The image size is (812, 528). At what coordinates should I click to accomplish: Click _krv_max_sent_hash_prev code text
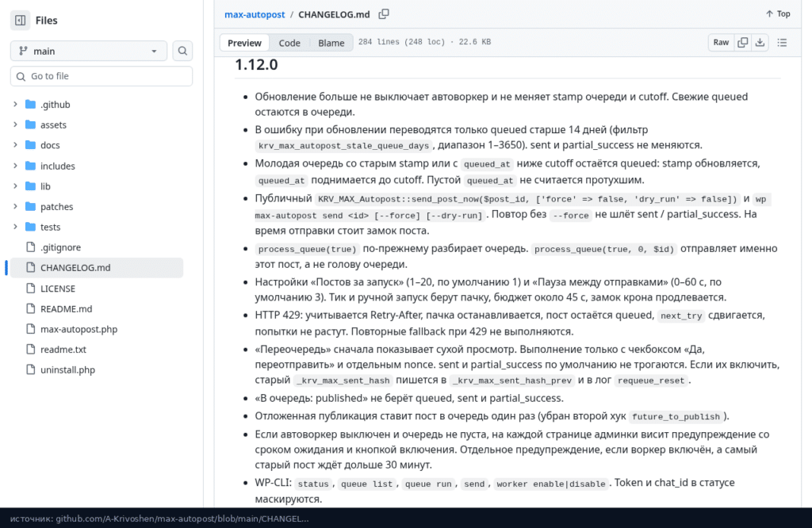[512, 381]
